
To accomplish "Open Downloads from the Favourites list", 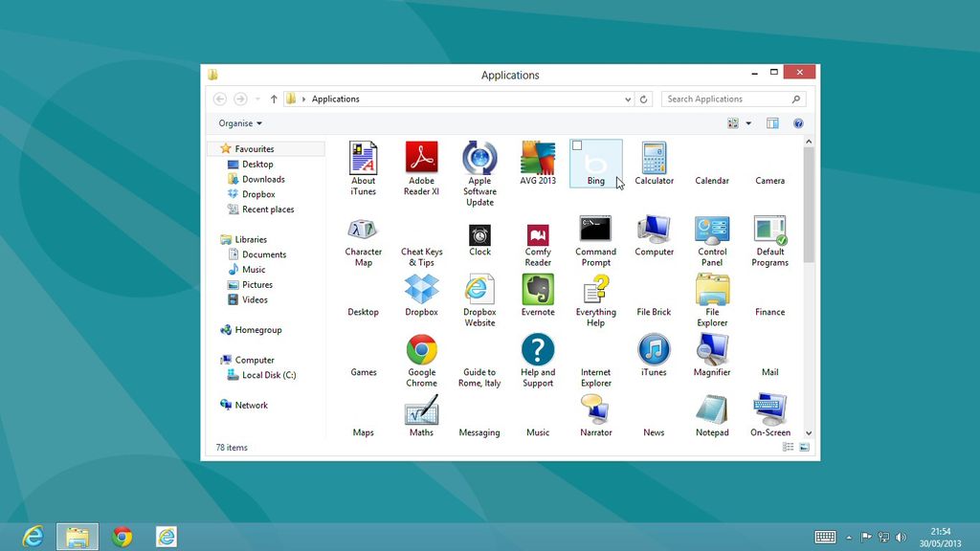I will point(262,179).
